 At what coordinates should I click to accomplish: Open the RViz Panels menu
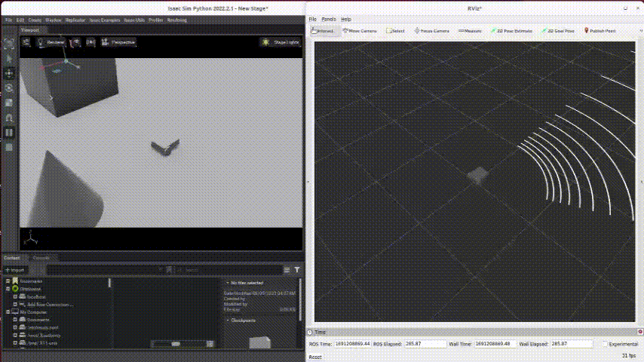click(329, 20)
